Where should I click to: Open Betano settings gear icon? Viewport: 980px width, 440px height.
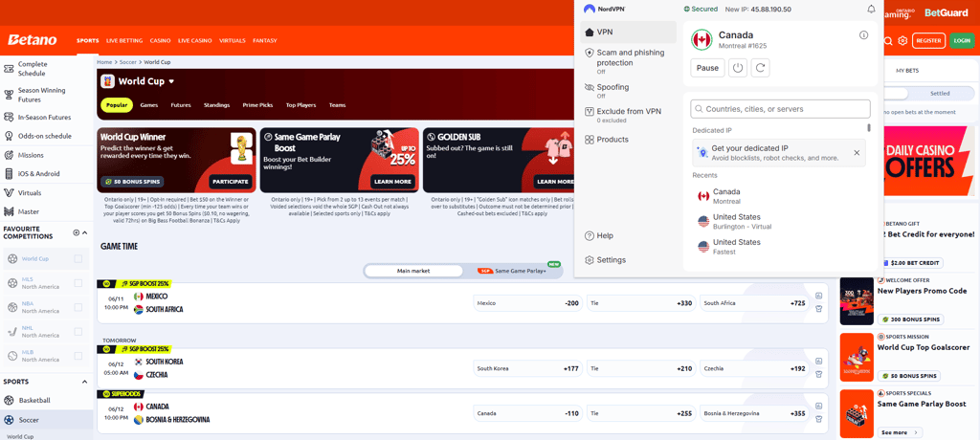pos(902,41)
